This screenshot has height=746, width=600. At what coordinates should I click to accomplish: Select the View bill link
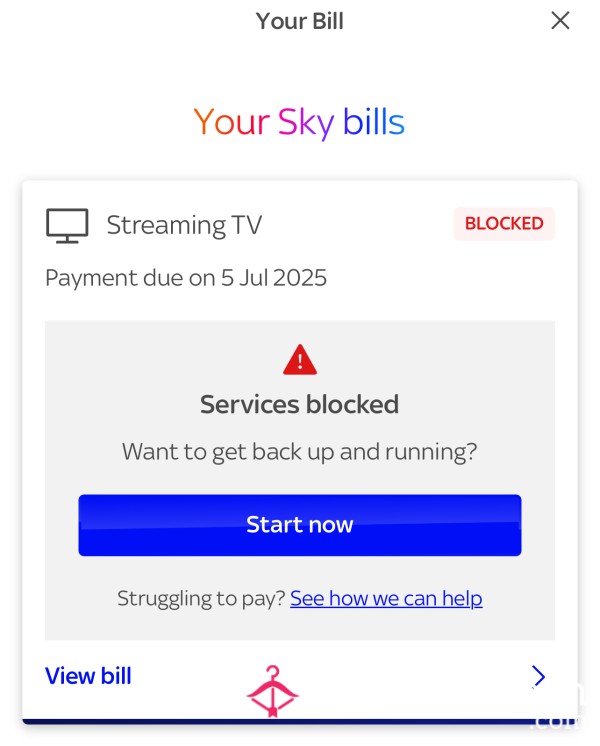(88, 676)
